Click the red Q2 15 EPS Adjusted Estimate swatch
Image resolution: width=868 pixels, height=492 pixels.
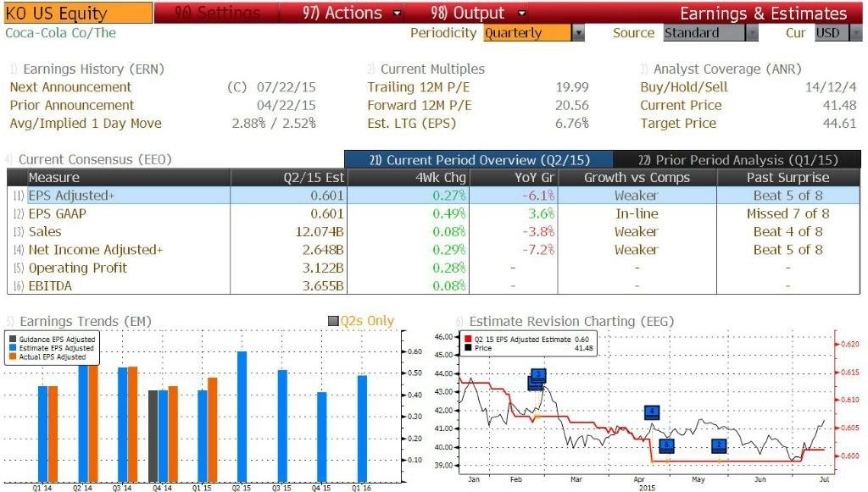(x=468, y=340)
